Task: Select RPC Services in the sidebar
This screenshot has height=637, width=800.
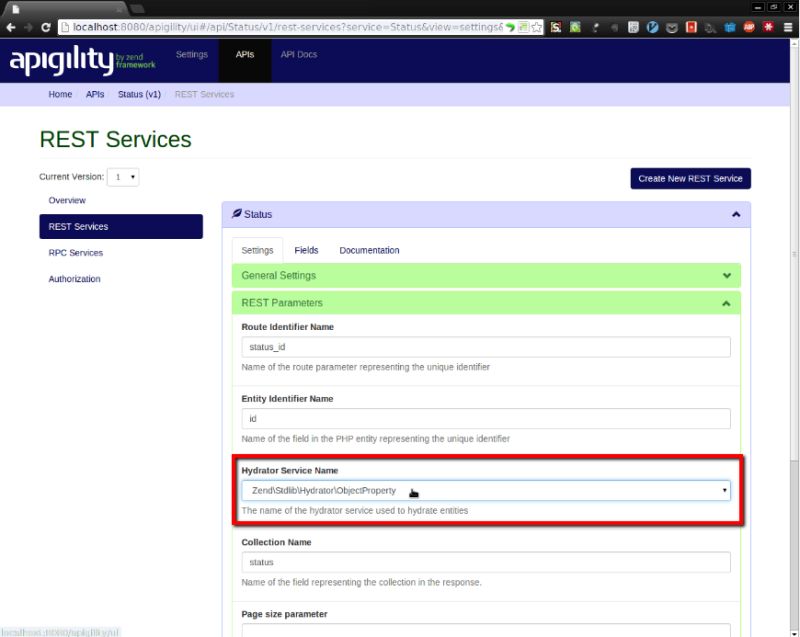Action: tap(74, 252)
